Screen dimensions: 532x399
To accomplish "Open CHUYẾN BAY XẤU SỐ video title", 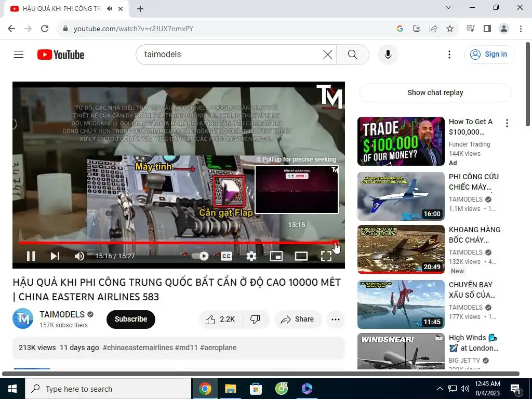I will tap(472, 290).
